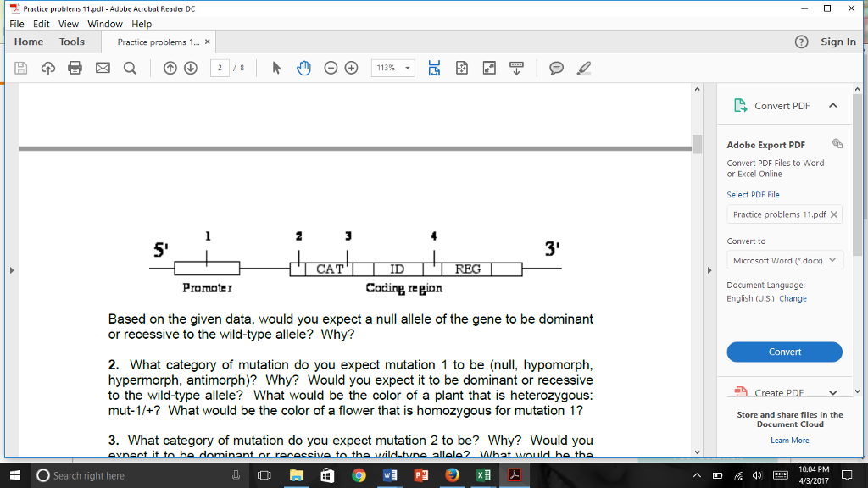Open Excel from the taskbar
Screen dimensions: 868x488
484,475
